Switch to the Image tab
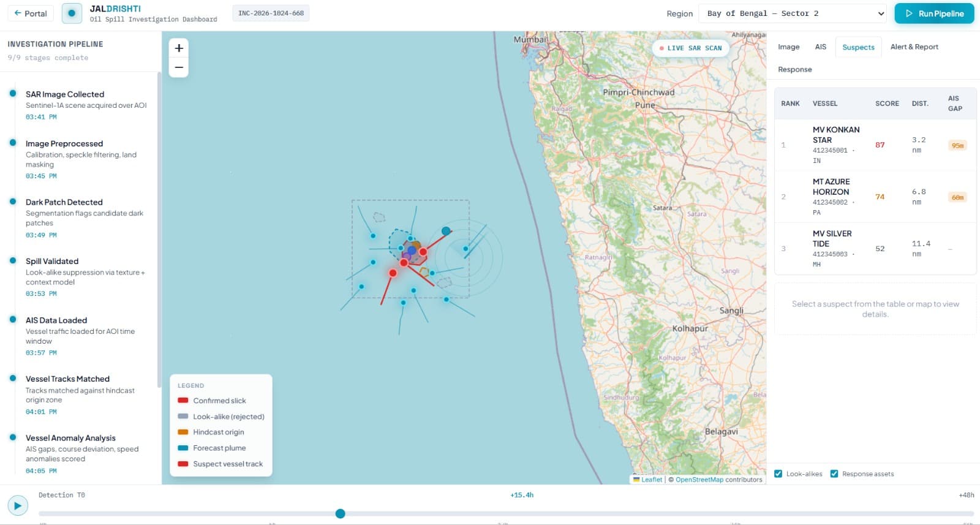980x525 pixels. point(788,47)
